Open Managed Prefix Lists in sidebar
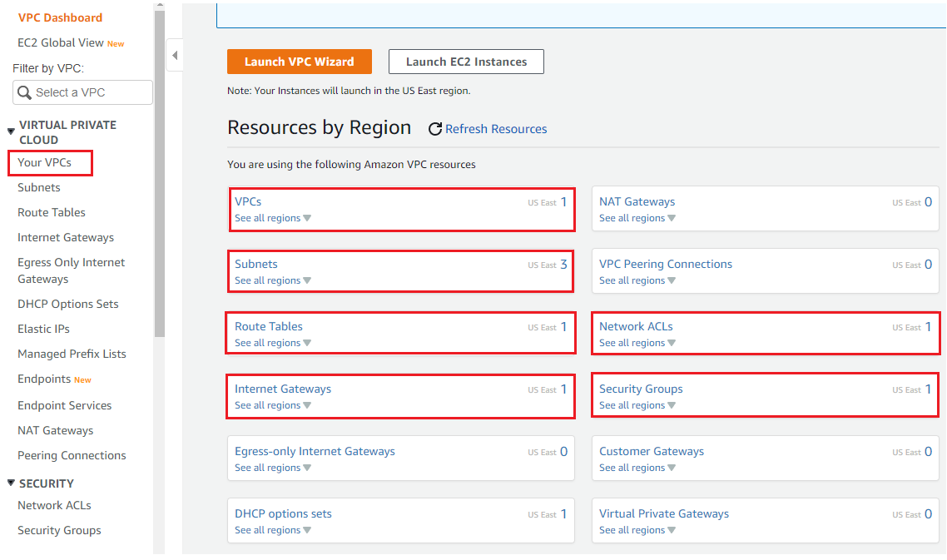This screenshot has height=560, width=947. [x=72, y=354]
